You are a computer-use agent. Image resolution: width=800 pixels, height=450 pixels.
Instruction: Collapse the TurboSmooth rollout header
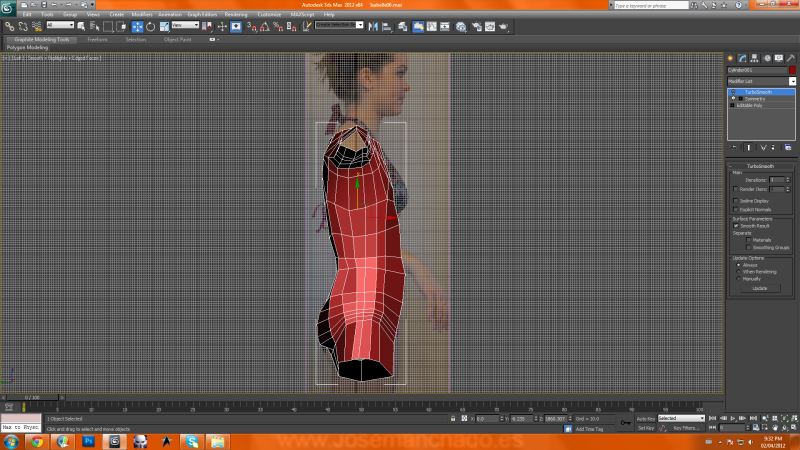[x=760, y=166]
